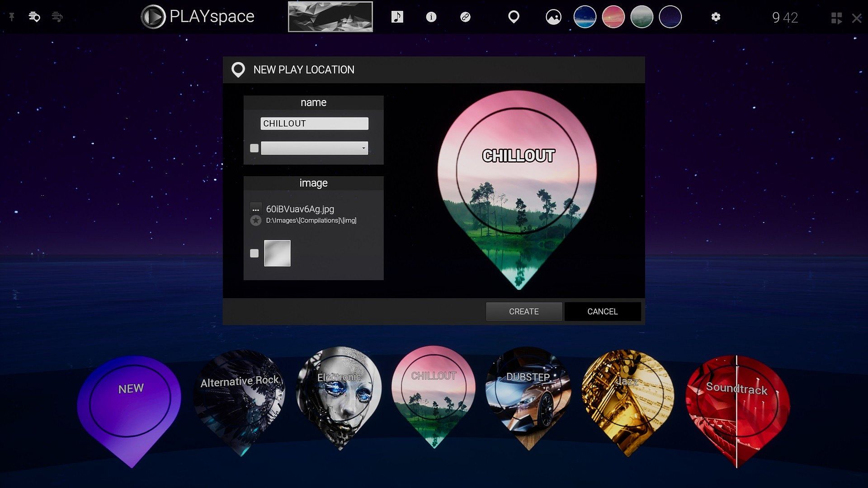Expand the dropdown under CHILLOUT name field

[x=315, y=148]
